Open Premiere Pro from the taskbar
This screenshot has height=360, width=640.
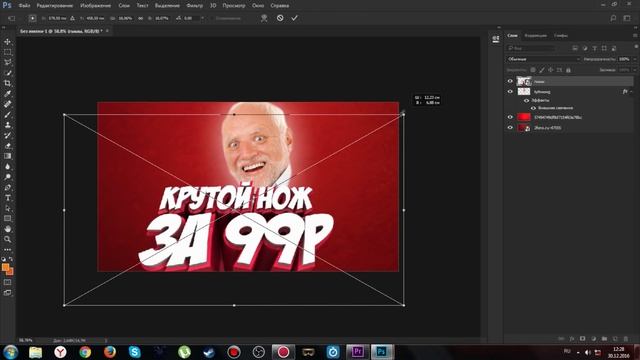pos(358,351)
